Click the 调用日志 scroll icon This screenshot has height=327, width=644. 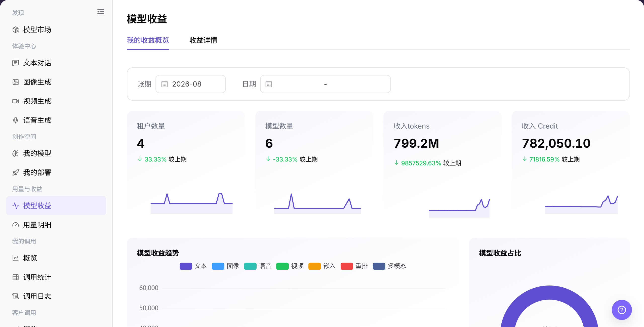(16, 296)
